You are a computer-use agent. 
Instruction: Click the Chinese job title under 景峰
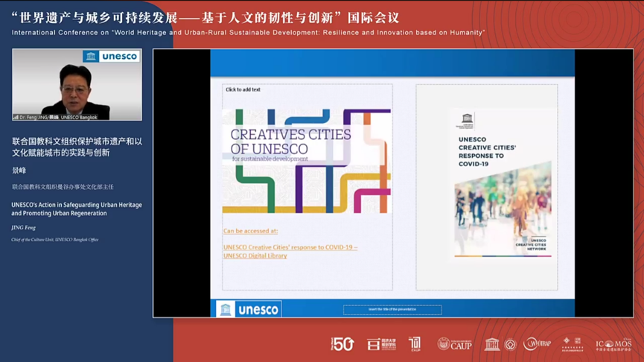(x=63, y=187)
